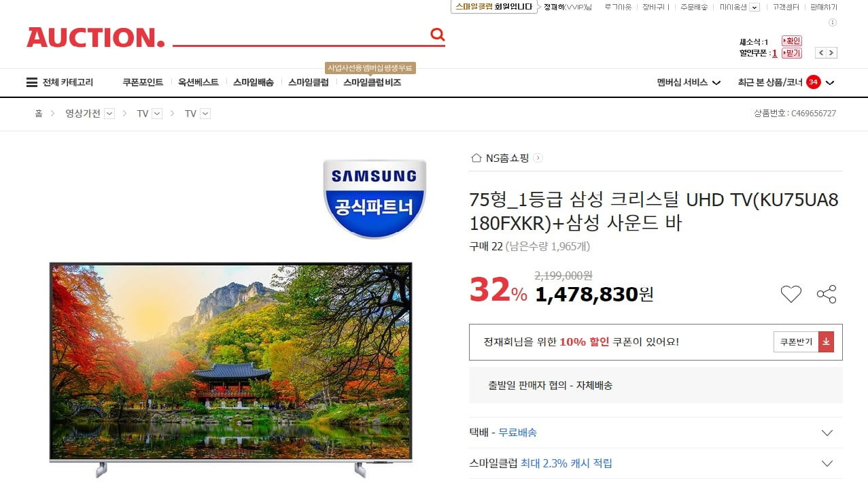Expand the 영상가전 breadcrumb dropdown
This screenshot has width=868, height=483.
point(109,114)
